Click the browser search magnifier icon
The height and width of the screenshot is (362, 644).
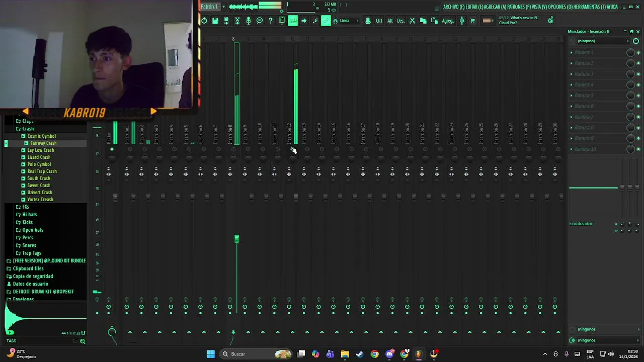pos(83,341)
